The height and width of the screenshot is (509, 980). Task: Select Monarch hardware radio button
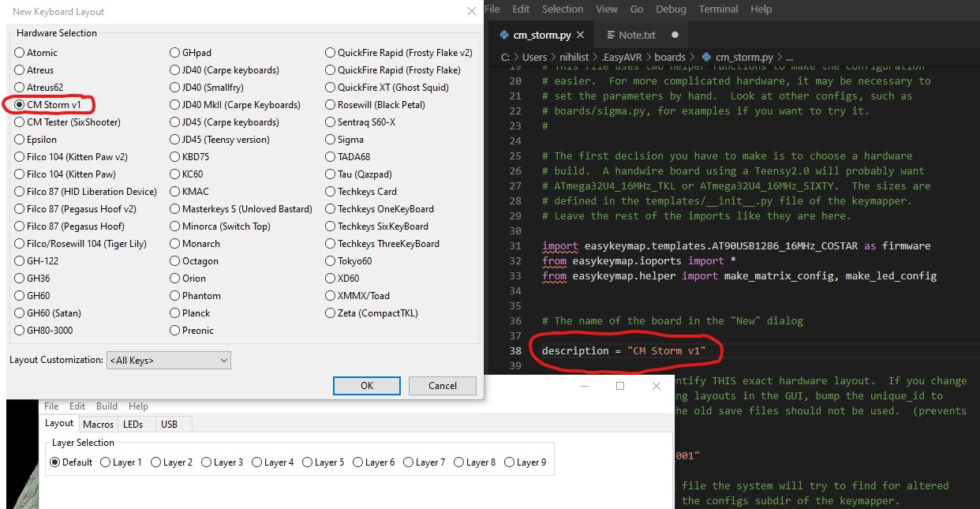(x=195, y=244)
